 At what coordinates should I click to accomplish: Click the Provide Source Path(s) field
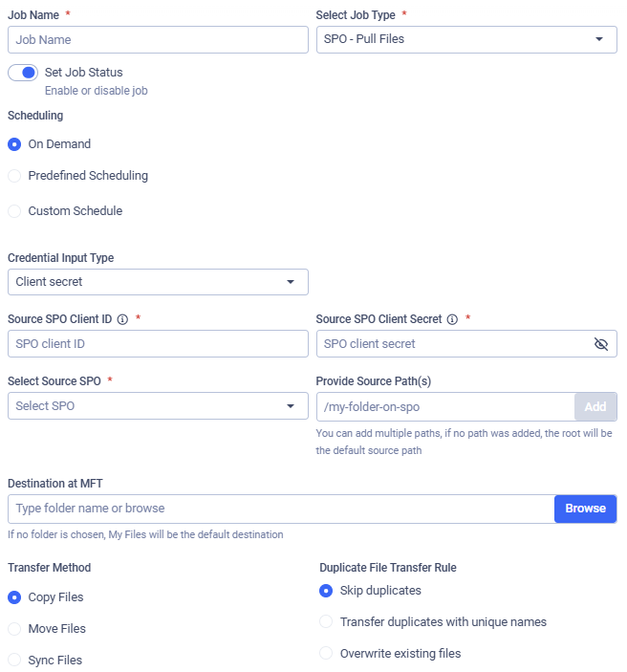[444, 407]
